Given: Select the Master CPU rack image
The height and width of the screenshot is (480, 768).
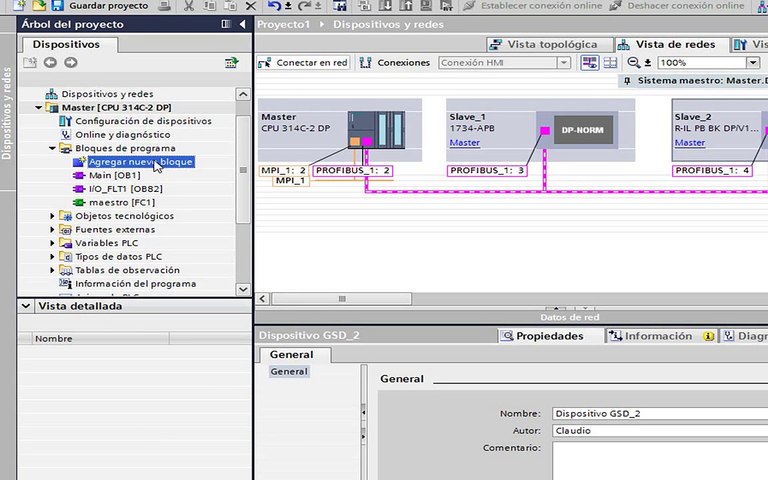Looking at the screenshot, I should (376, 130).
